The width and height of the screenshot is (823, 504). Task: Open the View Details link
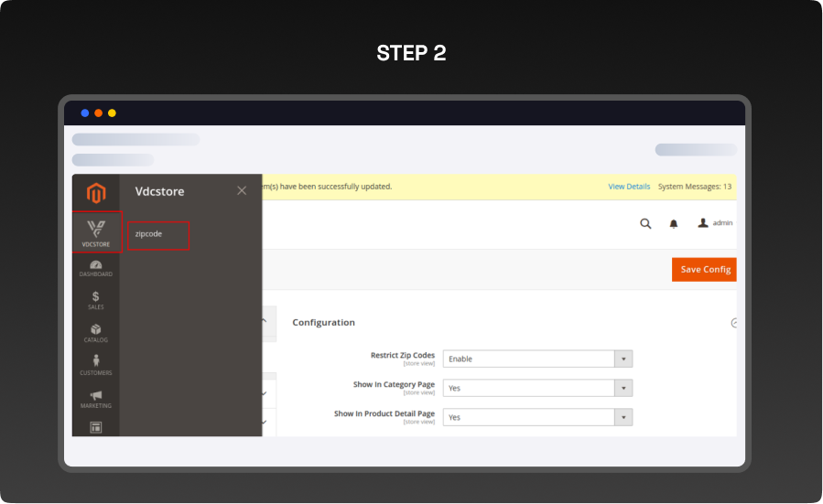tap(629, 187)
